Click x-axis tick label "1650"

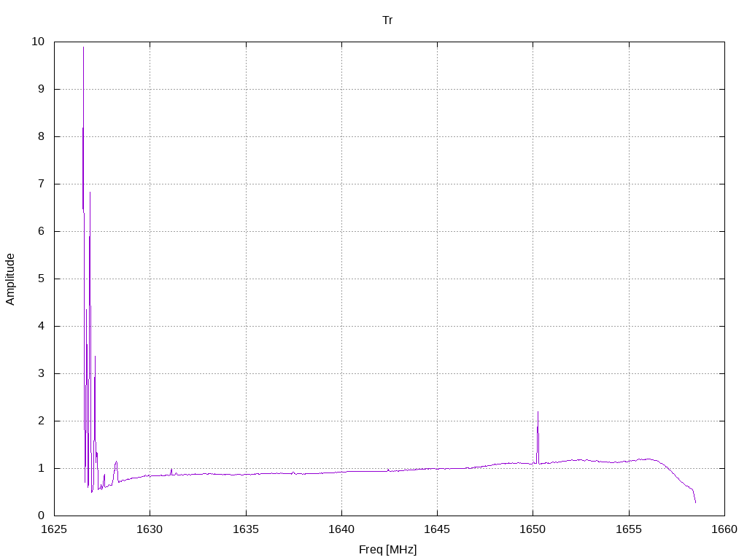coord(533,529)
